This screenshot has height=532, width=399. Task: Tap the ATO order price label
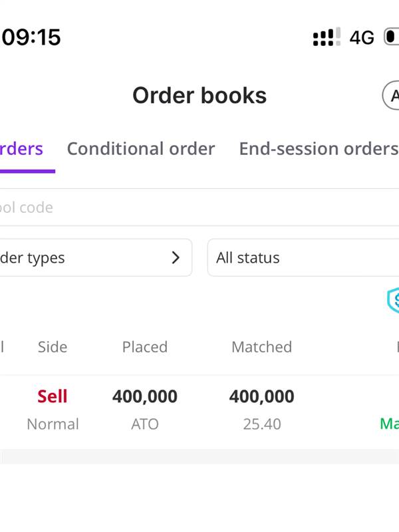point(145,424)
